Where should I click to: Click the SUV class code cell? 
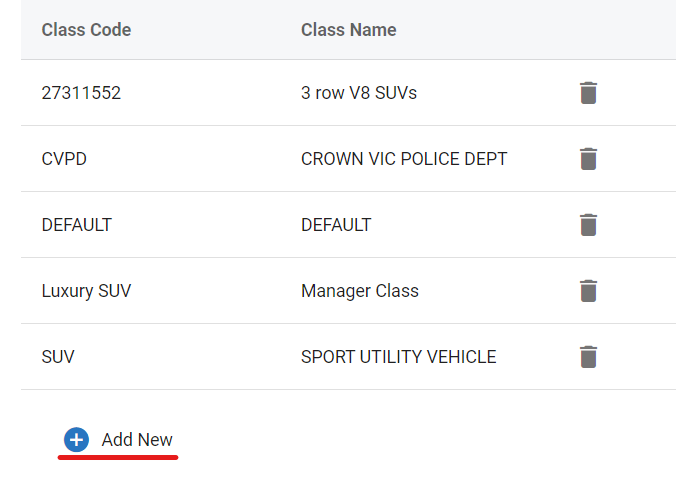(58, 357)
